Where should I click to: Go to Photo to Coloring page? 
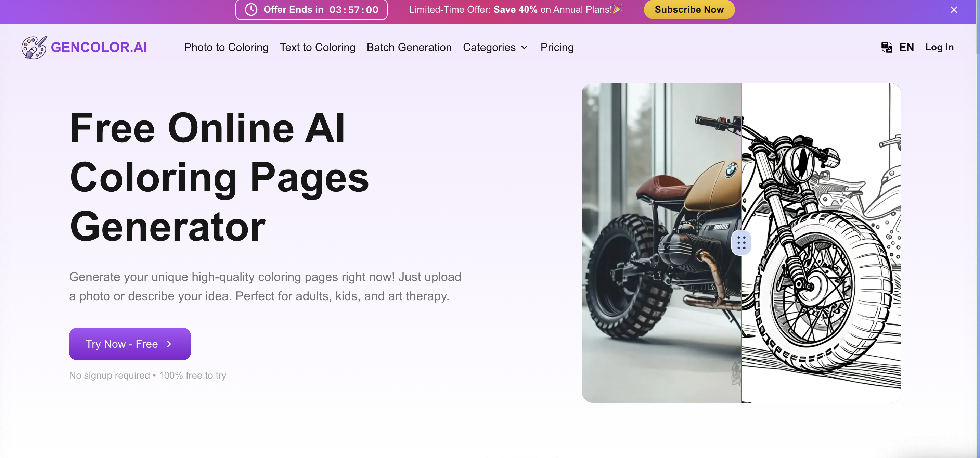tap(226, 47)
